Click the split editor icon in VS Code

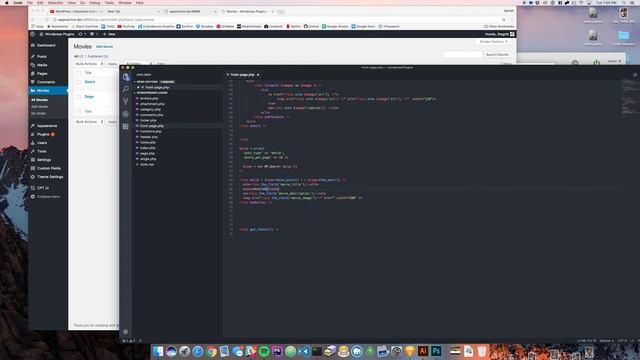coord(635,75)
